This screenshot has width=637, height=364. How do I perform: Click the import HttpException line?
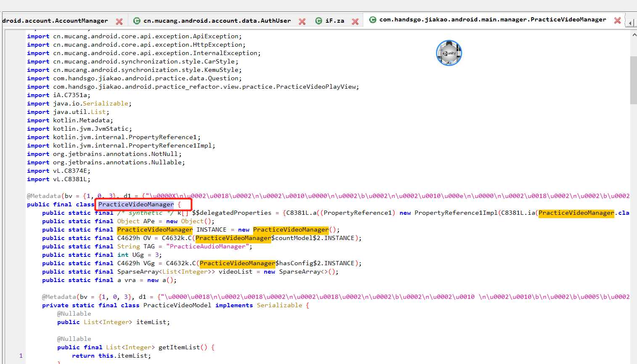(136, 45)
